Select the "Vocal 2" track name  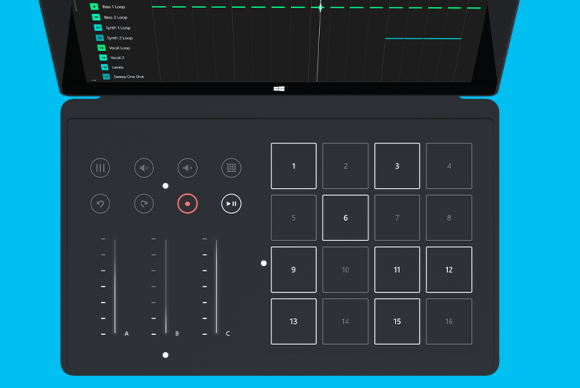pos(117,58)
